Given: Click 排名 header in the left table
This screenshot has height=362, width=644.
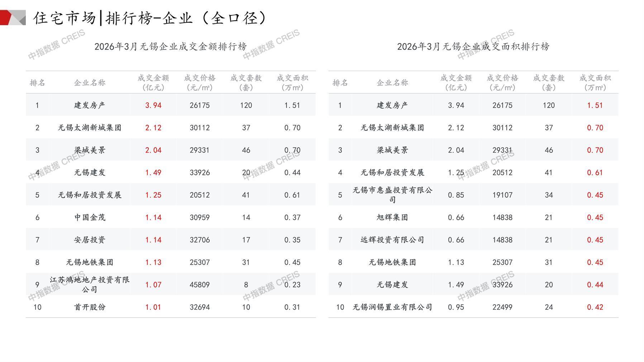Looking at the screenshot, I should [x=37, y=83].
